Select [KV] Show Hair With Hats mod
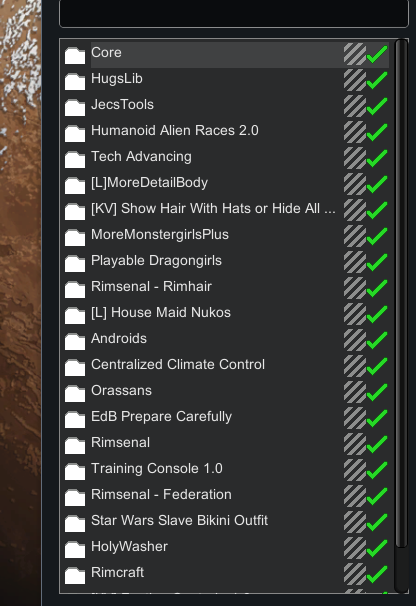Screen dimensions: 416x606 pos(213,208)
